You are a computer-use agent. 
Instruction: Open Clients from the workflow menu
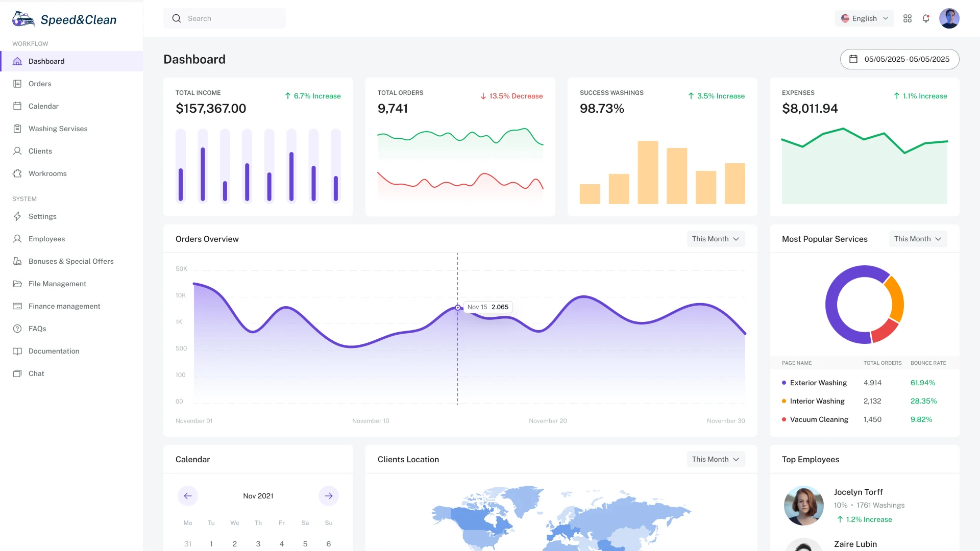[x=40, y=151]
